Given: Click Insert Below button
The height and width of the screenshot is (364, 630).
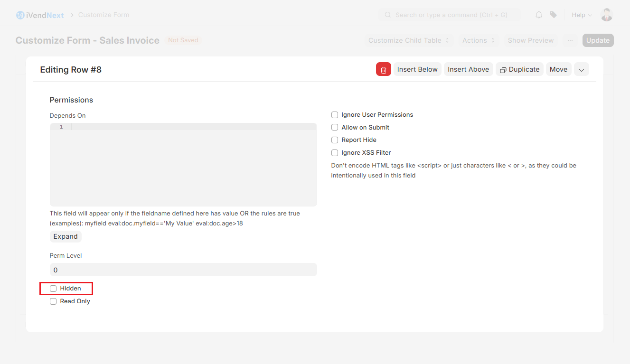Looking at the screenshot, I should 417,69.
